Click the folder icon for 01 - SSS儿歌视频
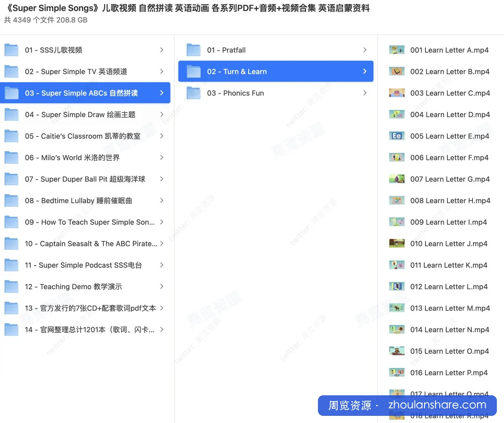 pos(11,50)
